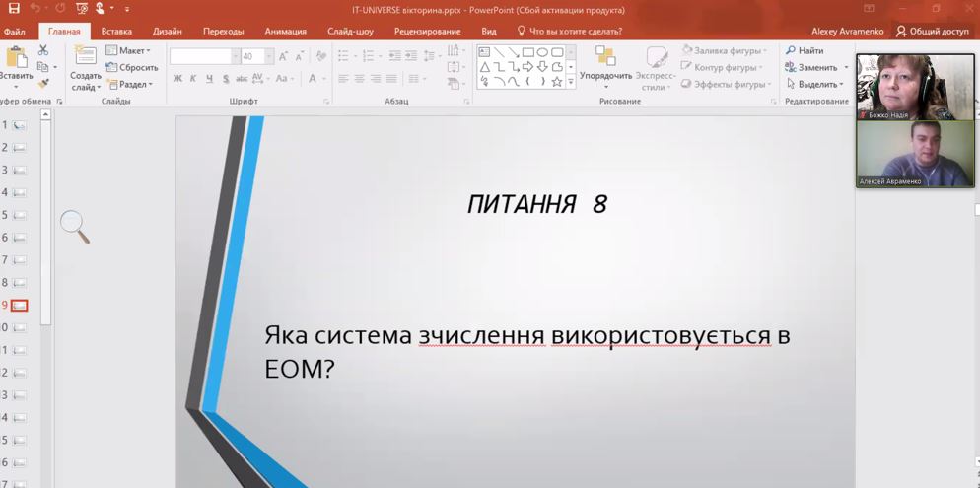
Task: Open the Макет layout dropdown
Action: pos(128,50)
